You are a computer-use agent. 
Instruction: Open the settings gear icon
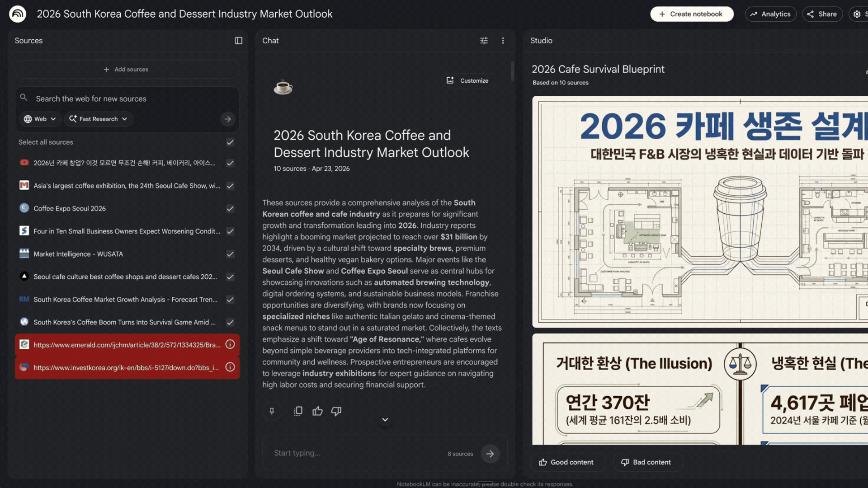[x=857, y=14]
